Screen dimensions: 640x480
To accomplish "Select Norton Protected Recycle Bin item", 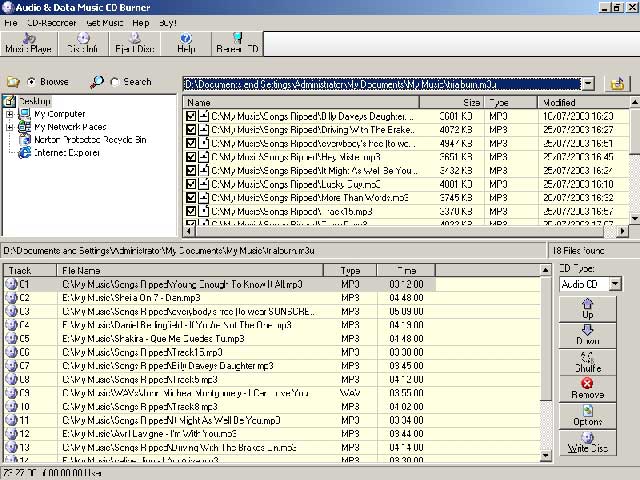I will pyautogui.click(x=90, y=140).
